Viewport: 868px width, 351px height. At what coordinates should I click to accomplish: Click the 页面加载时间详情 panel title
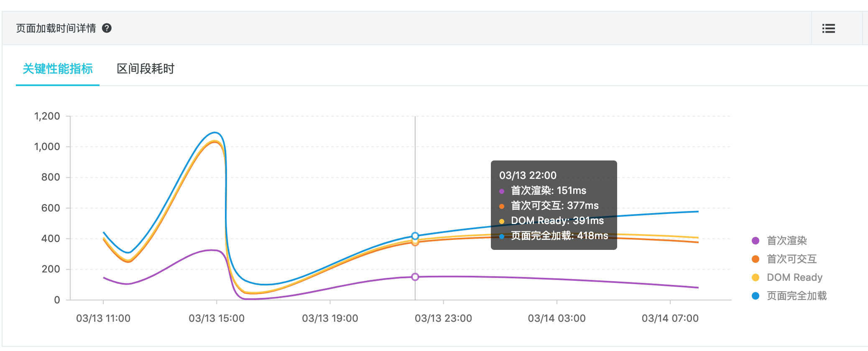(x=56, y=28)
